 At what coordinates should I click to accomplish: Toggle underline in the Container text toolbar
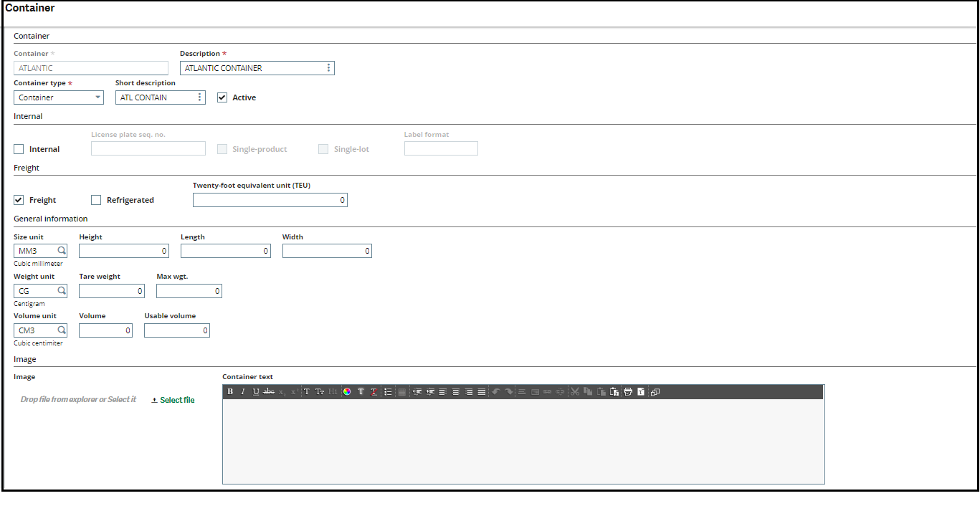[x=255, y=392]
